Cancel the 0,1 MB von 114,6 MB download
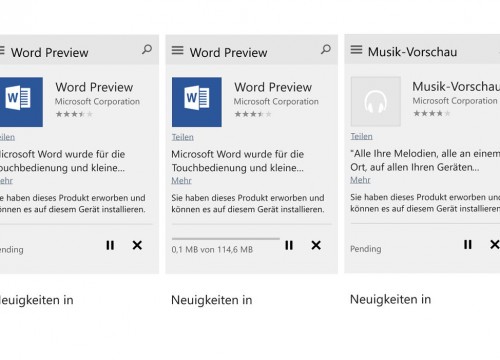500x360 pixels. tap(316, 245)
